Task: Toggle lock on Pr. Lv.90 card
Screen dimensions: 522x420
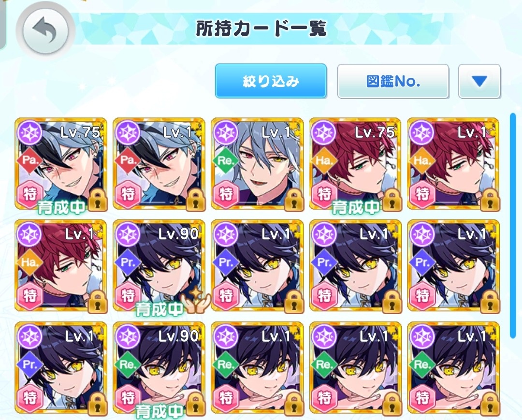Action: click(196, 303)
